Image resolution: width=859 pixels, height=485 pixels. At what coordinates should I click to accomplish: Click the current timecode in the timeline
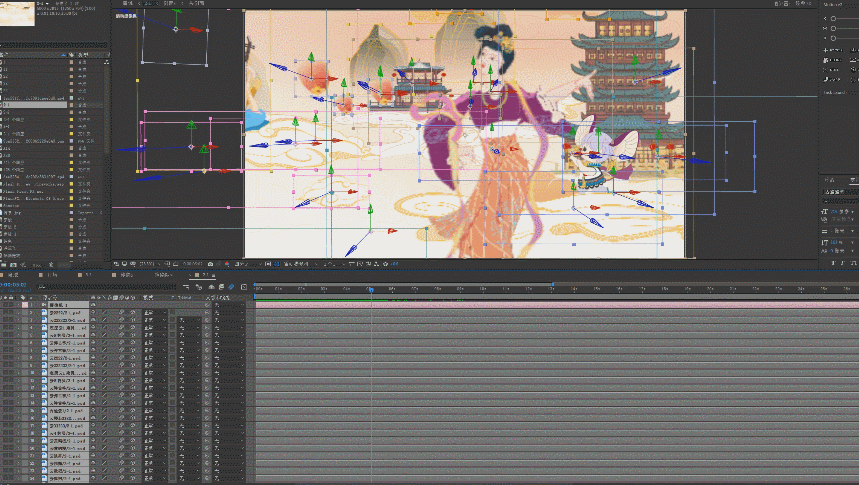14,284
